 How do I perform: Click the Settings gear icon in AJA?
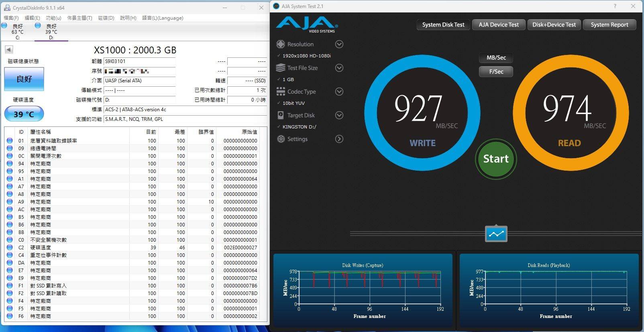pyautogui.click(x=280, y=139)
